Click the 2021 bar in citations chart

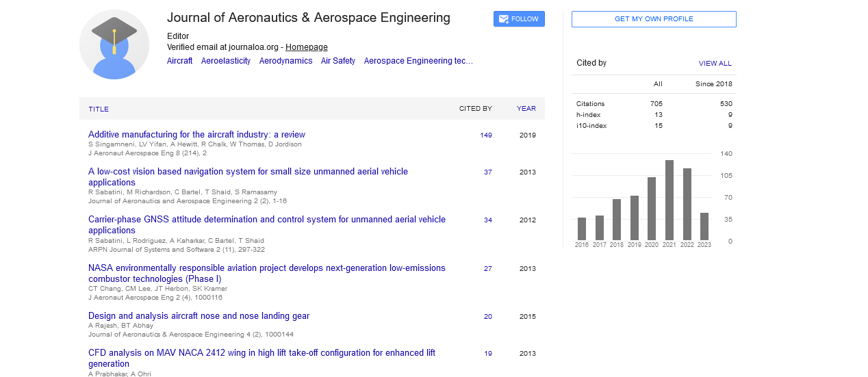669,200
